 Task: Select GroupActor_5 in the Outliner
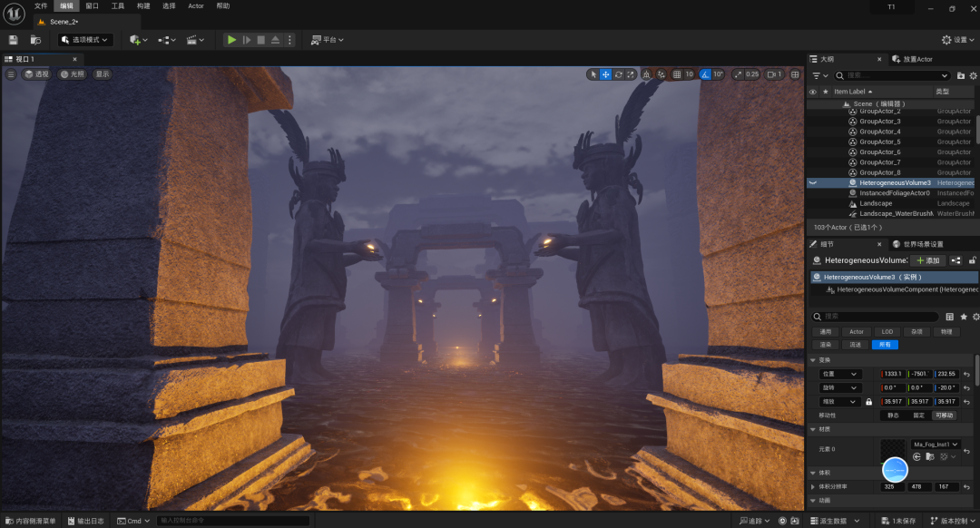879,142
